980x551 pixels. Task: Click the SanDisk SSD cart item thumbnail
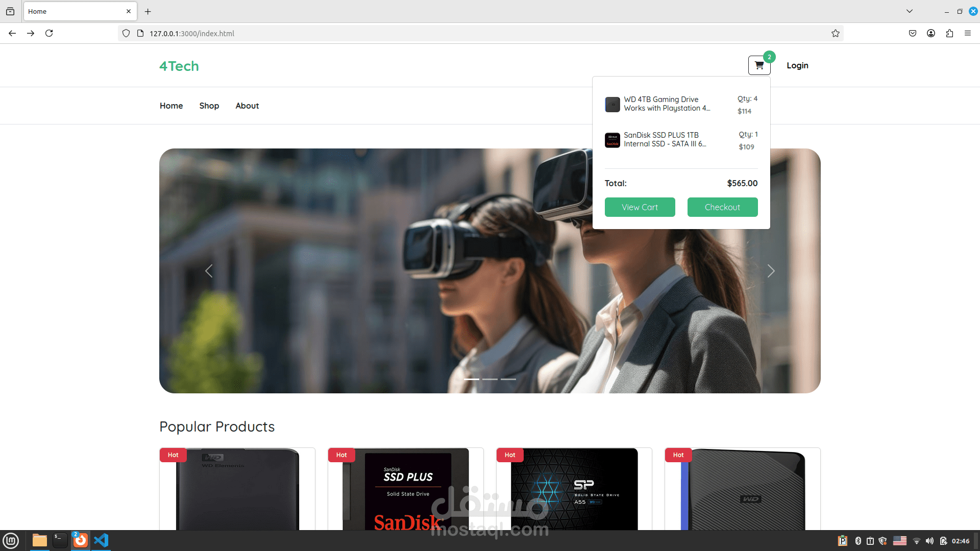(612, 140)
